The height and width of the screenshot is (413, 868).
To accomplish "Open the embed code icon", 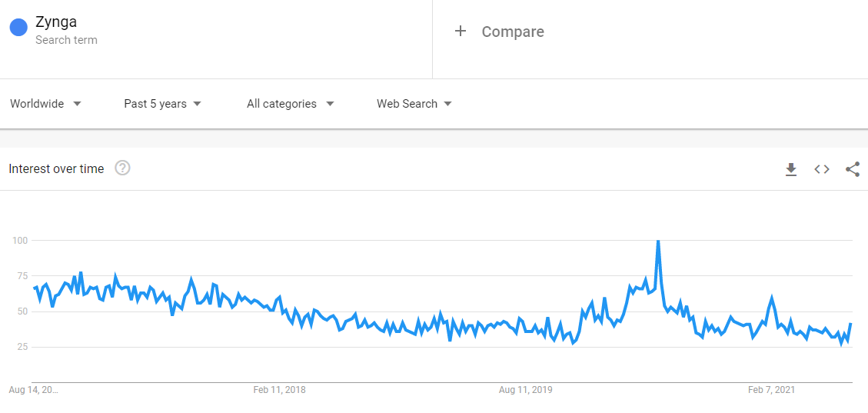I will coord(822,169).
